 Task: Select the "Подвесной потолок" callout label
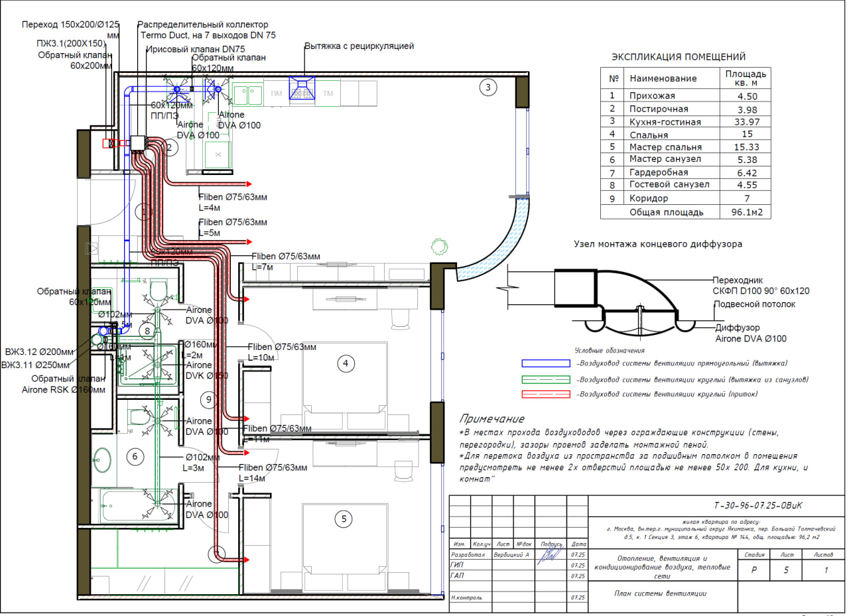[x=755, y=304]
